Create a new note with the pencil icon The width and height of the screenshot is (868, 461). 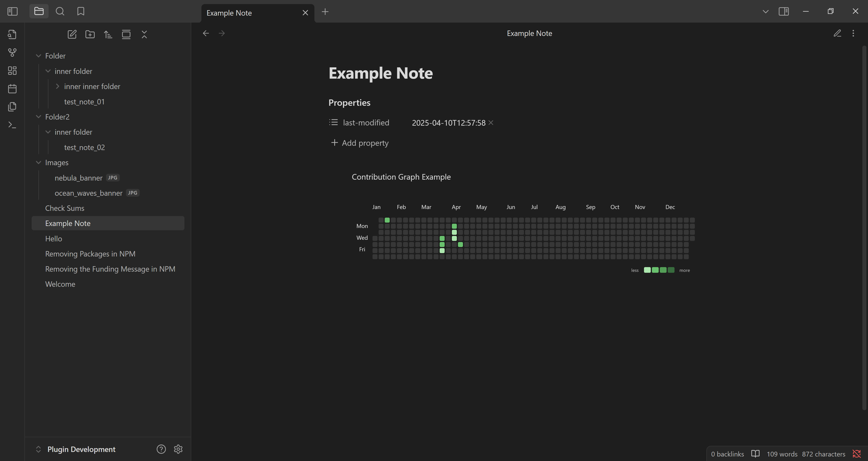point(72,34)
